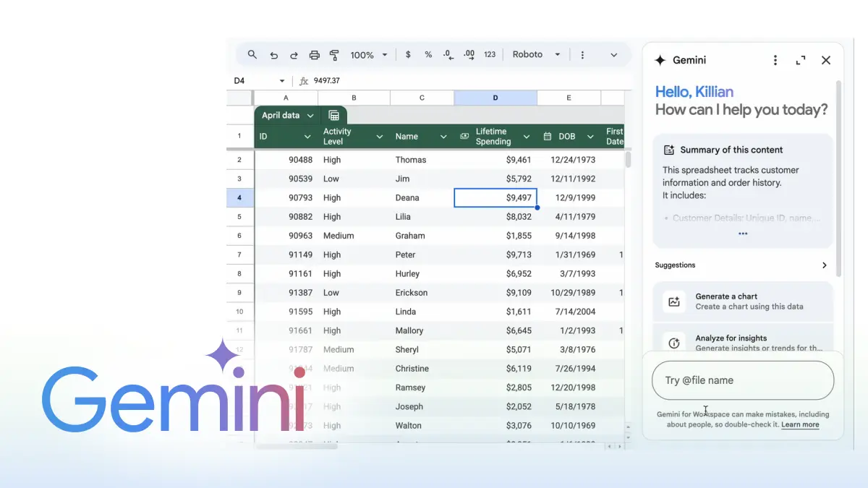Open the Learn more link
868x488 pixels.
[800, 424]
